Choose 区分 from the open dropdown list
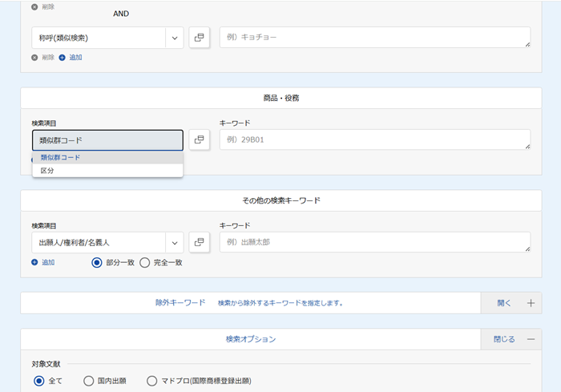The image size is (561, 392). (x=48, y=171)
